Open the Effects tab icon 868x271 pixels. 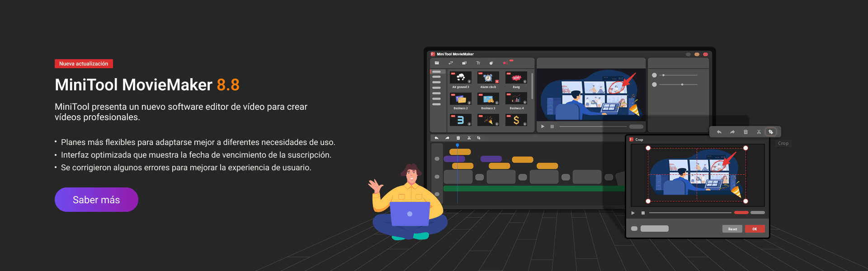pos(464,63)
